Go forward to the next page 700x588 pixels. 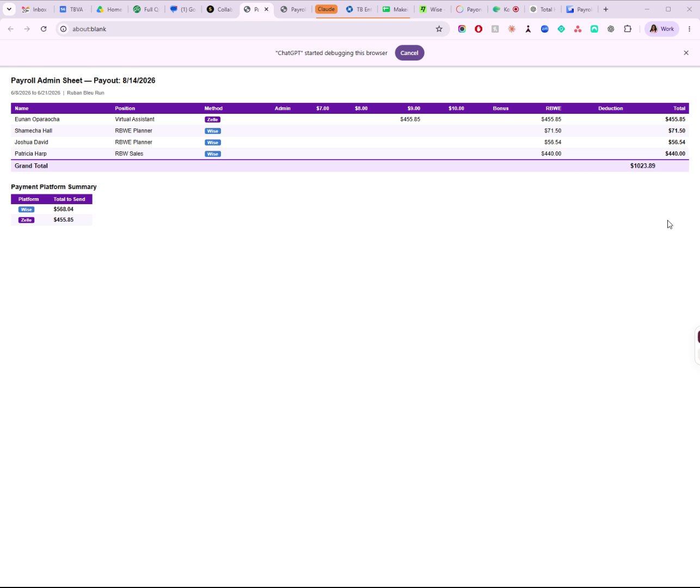pyautogui.click(x=27, y=29)
